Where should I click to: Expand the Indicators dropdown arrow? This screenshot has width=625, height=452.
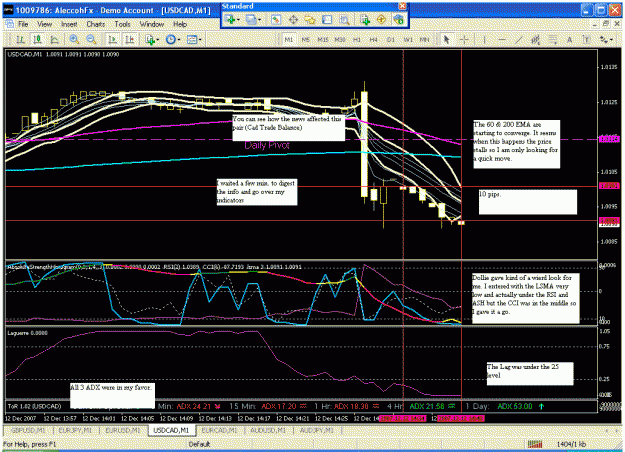158,39
